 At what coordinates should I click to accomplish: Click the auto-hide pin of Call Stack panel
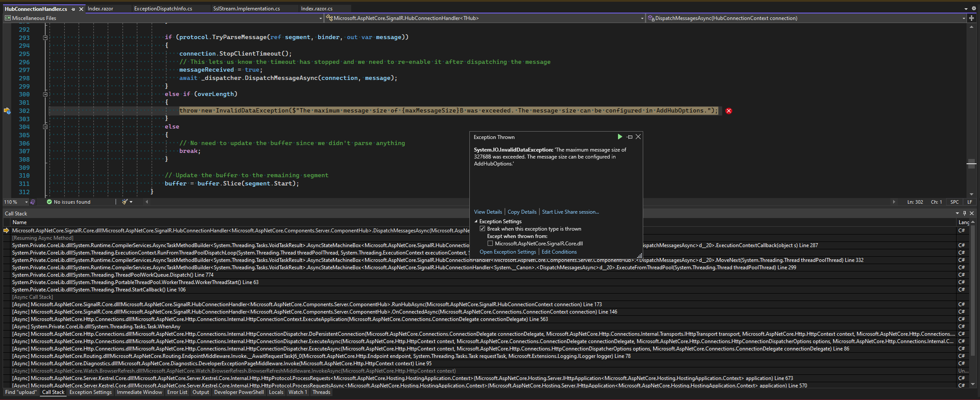pyautogui.click(x=964, y=213)
